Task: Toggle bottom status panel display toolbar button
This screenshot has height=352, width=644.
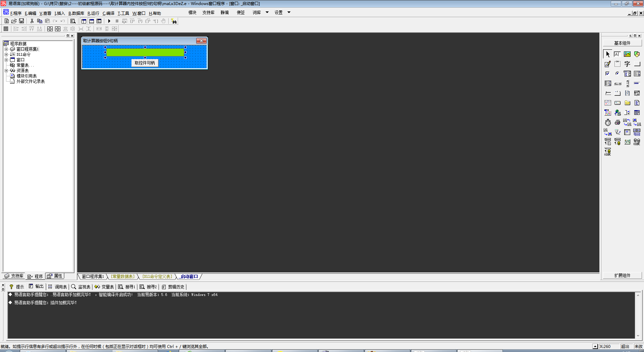Action: (92, 21)
